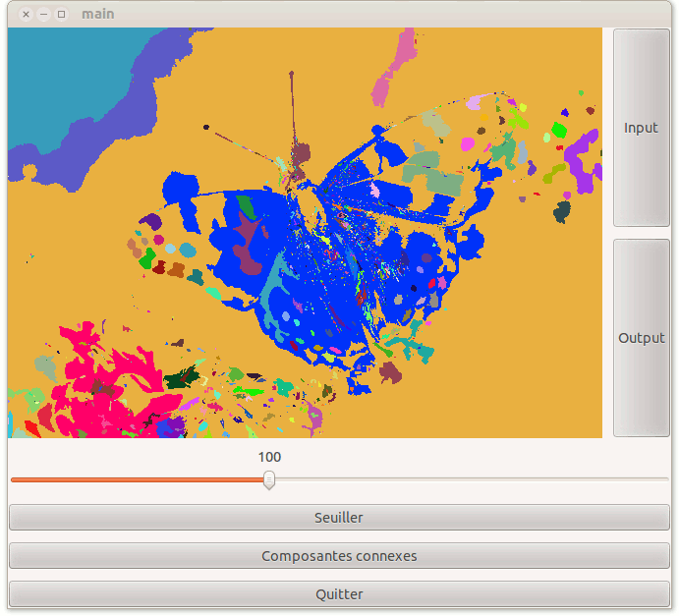Click the Input button
This screenshot has width=679, height=616.
[x=641, y=128]
